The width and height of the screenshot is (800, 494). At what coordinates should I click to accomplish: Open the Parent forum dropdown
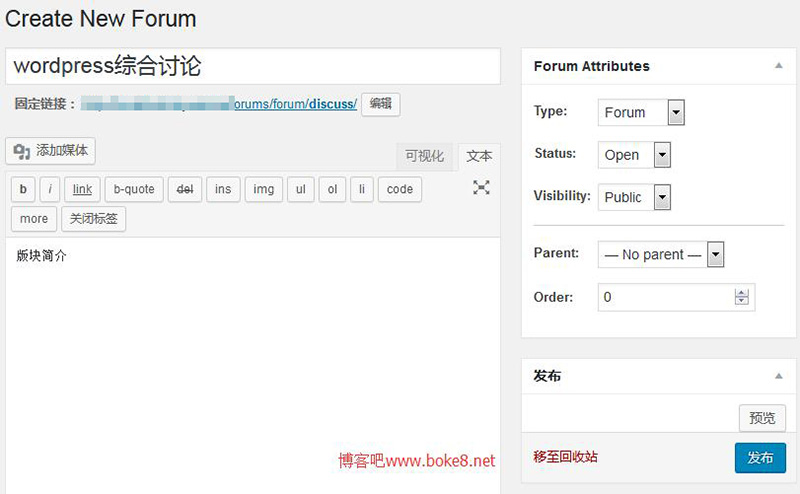[661, 254]
